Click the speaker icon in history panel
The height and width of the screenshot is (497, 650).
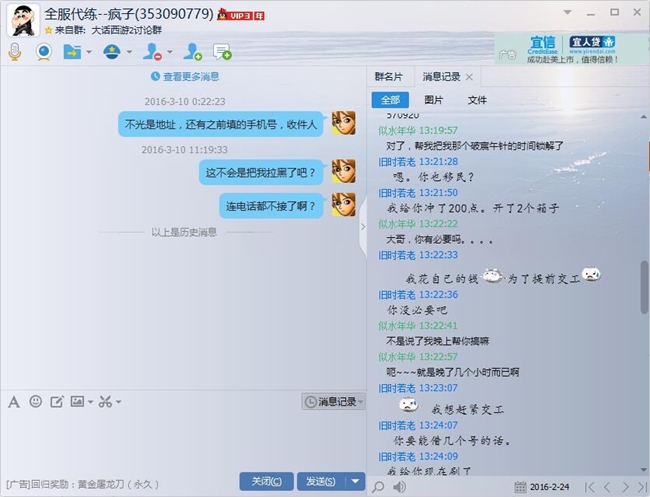point(400,487)
